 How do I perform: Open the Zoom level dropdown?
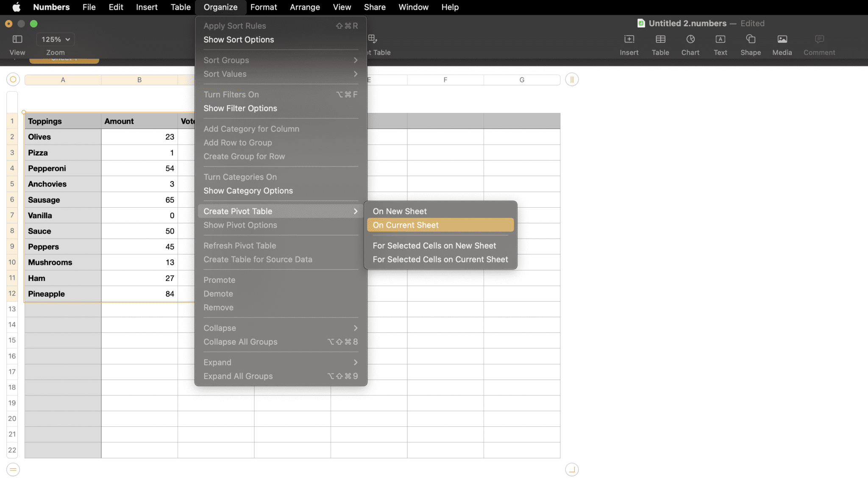coord(55,39)
